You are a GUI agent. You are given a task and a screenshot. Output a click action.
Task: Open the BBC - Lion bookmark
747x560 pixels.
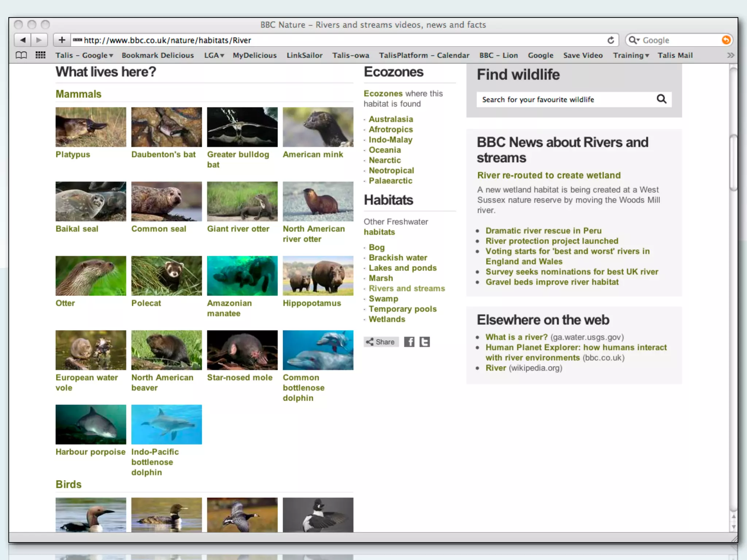click(x=498, y=55)
